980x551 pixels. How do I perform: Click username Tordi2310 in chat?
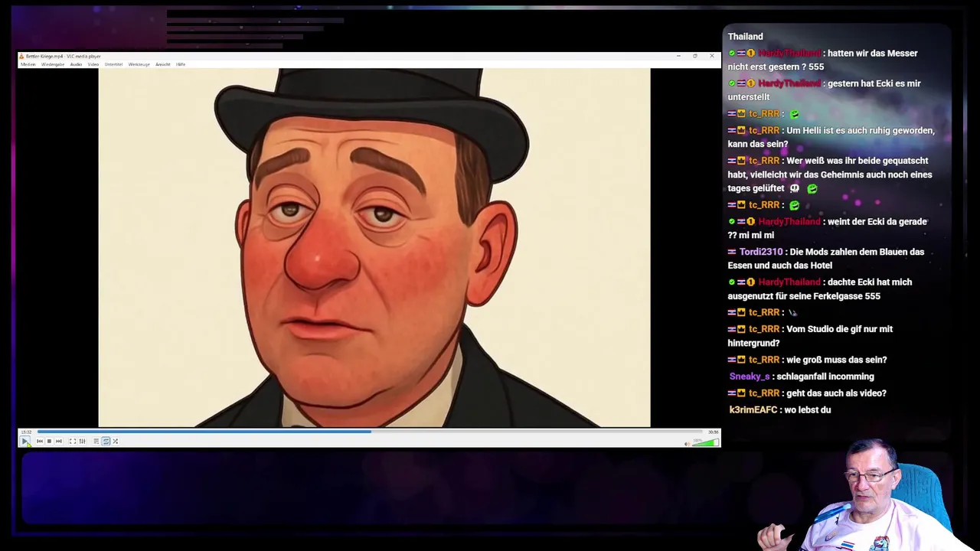point(761,252)
